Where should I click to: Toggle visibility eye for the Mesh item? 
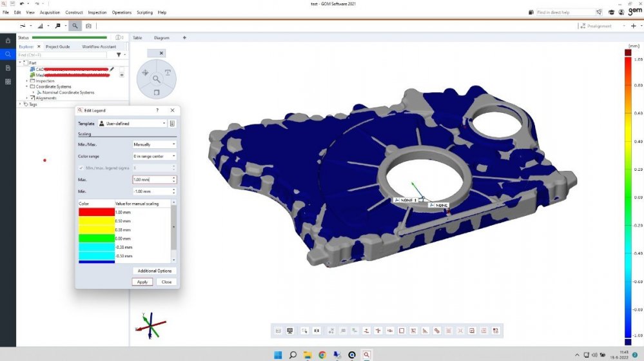(121, 75)
